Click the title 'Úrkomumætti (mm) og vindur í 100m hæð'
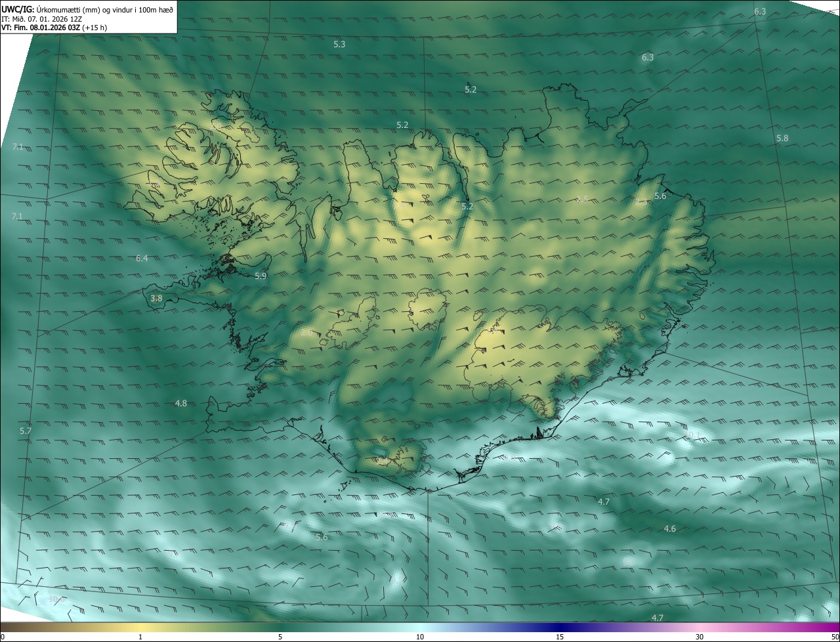 point(106,9)
